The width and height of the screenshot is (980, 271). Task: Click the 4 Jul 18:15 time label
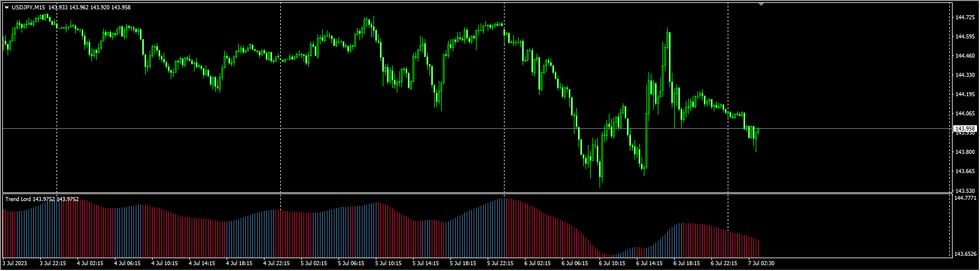click(x=239, y=263)
